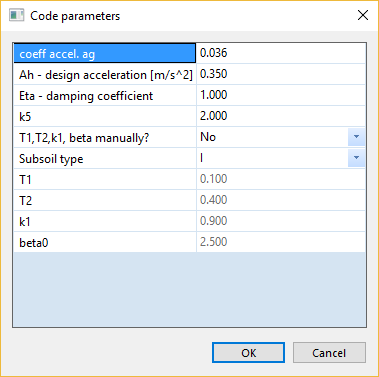This screenshot has height=377, width=379.
Task: Cancel the Code parameters dialog
Action: tap(329, 353)
